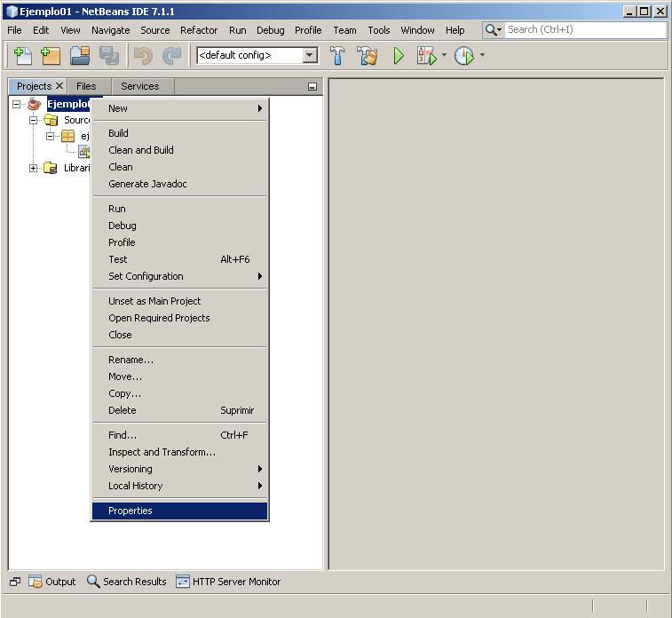Choose Clean and Build menu entry

coord(179,150)
